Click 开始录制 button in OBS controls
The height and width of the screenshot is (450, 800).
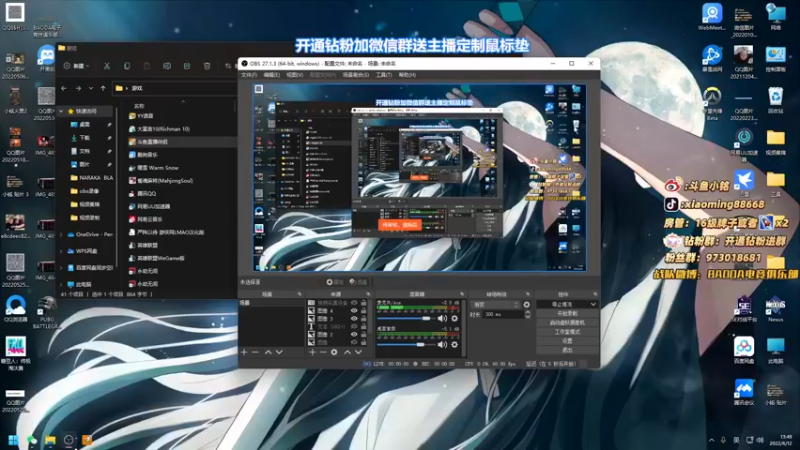[x=567, y=313]
